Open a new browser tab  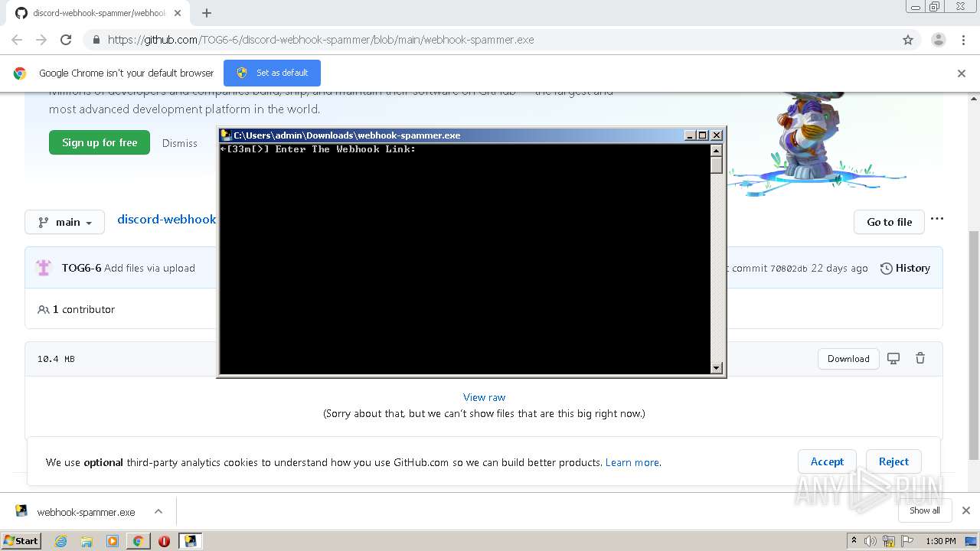(206, 13)
